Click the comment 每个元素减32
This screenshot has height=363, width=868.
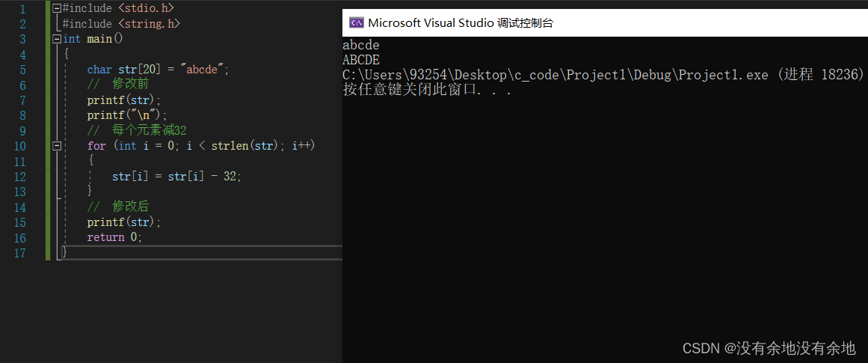coord(137,131)
